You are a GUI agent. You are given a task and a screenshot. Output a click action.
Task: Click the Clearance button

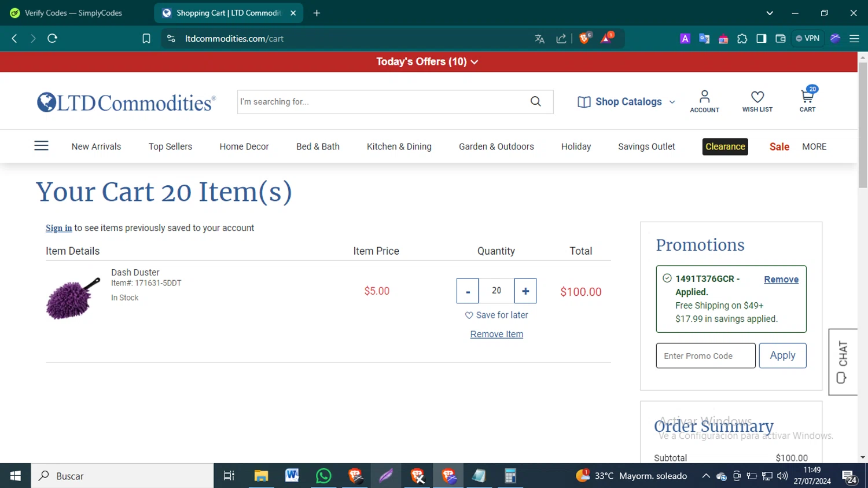point(725,146)
